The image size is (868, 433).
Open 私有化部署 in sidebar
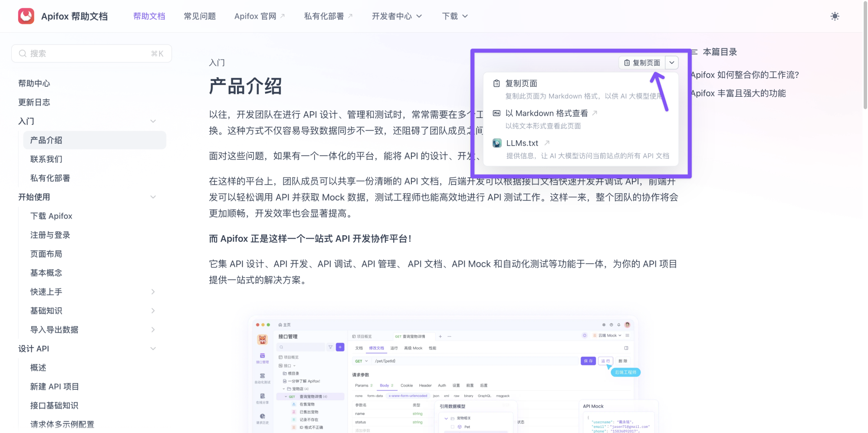50,178
